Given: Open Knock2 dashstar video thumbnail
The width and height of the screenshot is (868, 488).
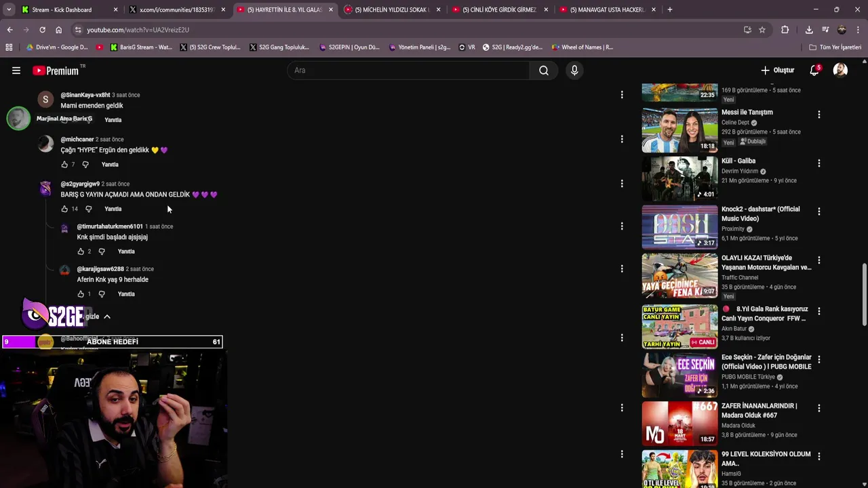Looking at the screenshot, I should [x=679, y=226].
